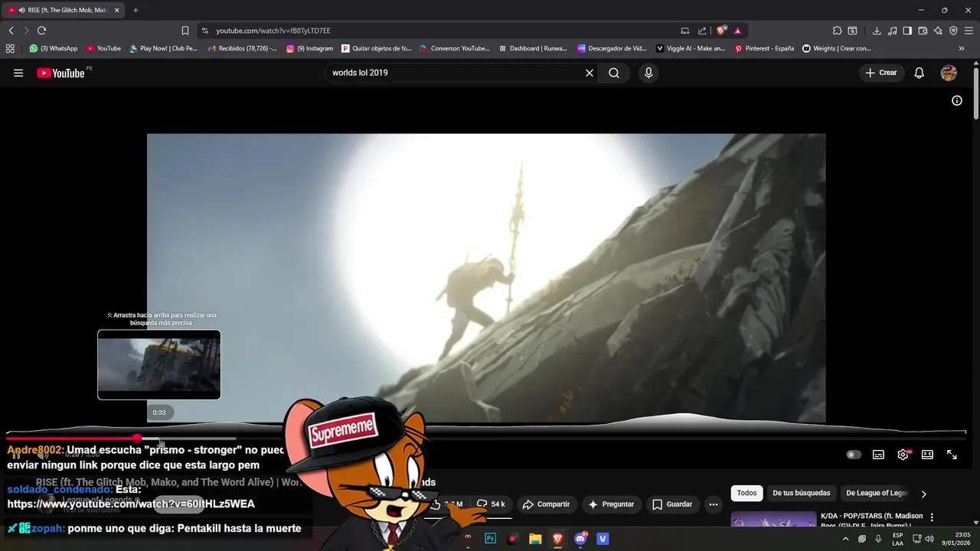Image resolution: width=980 pixels, height=551 pixels.
Task: Select De League of Legends chip
Action: coord(877,494)
